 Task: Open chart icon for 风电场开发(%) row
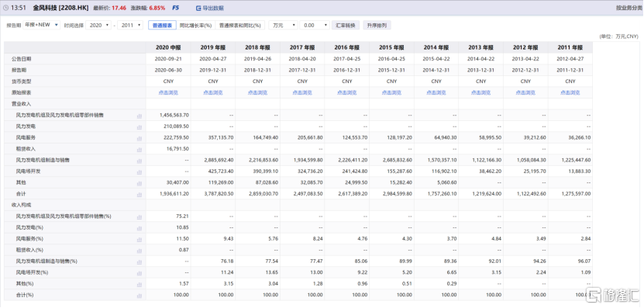pyautogui.click(x=139, y=272)
